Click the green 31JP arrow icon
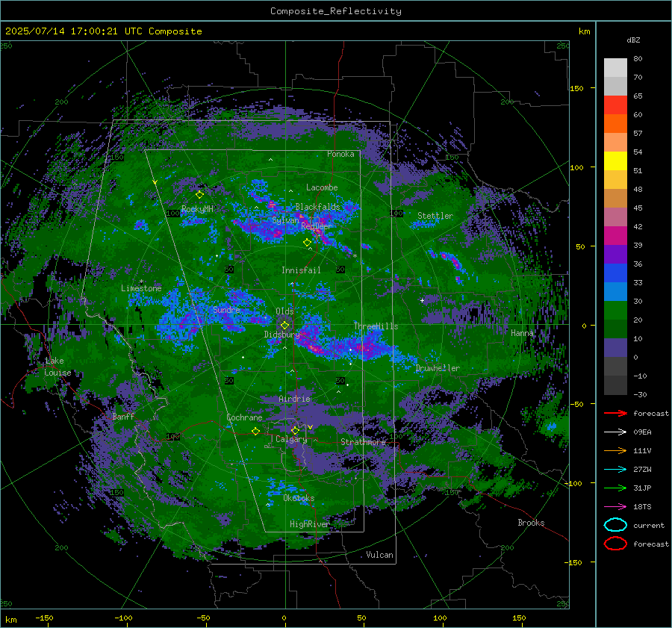 (615, 488)
